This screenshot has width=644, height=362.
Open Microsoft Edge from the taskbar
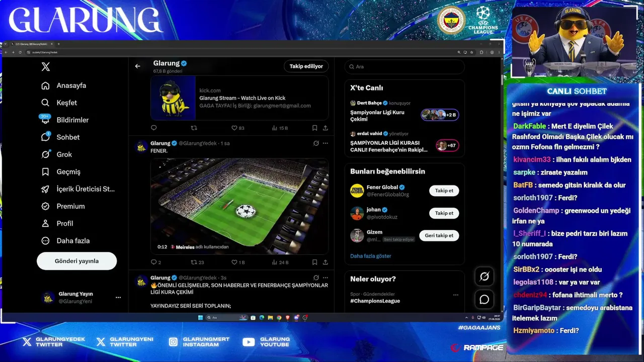(262, 318)
